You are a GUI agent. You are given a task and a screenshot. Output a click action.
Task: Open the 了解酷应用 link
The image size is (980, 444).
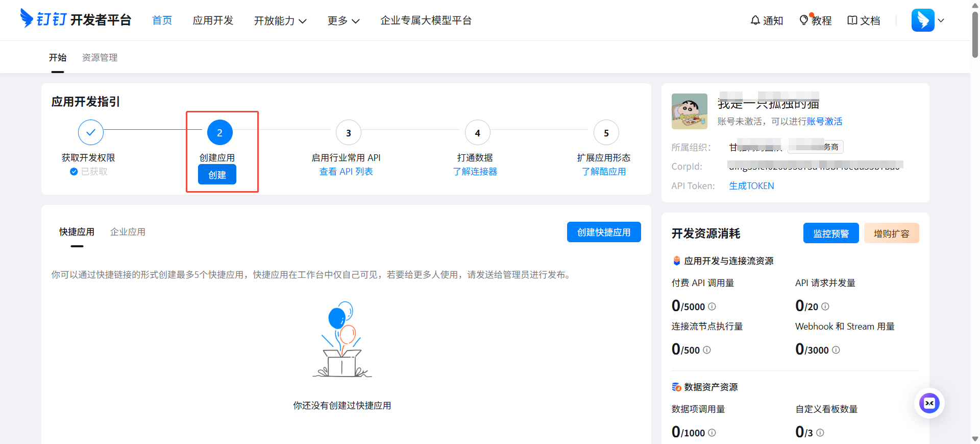click(604, 172)
